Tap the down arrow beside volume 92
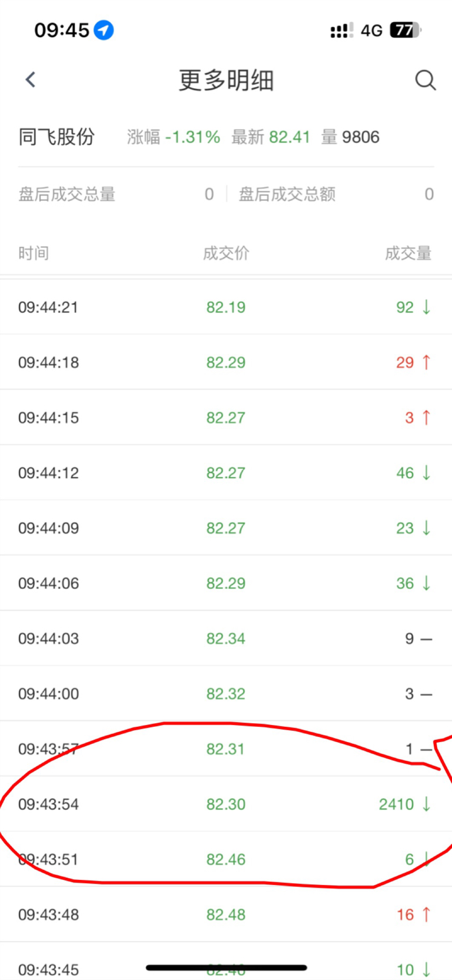This screenshot has width=452, height=980. 427,307
